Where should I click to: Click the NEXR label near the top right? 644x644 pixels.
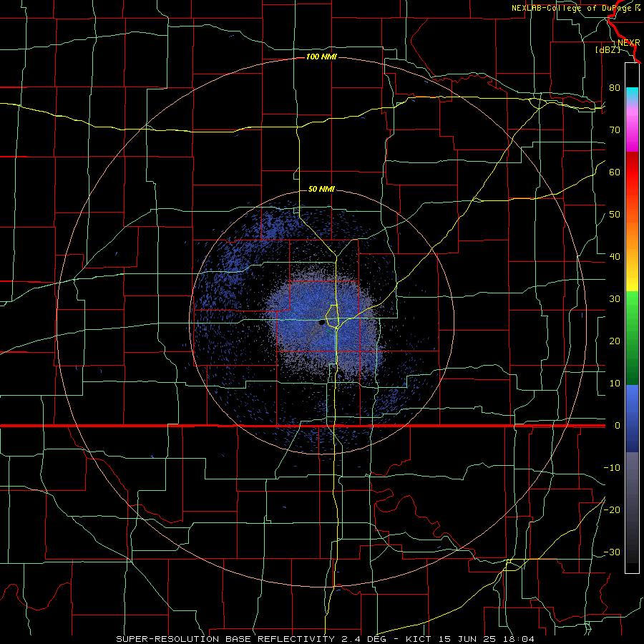tap(628, 43)
